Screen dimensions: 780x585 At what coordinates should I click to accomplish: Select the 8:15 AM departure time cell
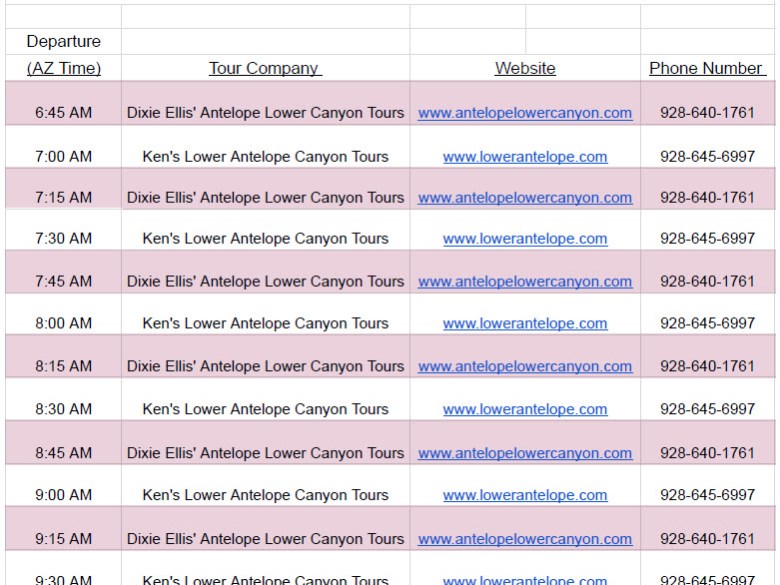[x=63, y=367]
